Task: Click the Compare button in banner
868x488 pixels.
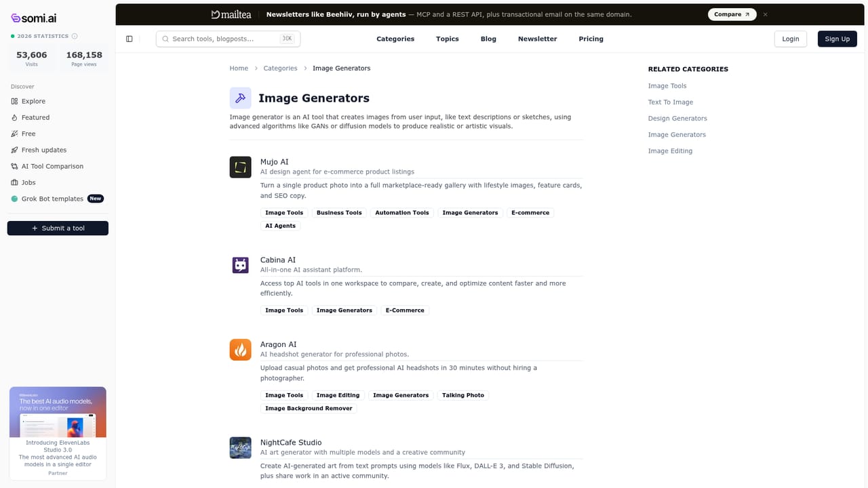Action: pos(732,14)
